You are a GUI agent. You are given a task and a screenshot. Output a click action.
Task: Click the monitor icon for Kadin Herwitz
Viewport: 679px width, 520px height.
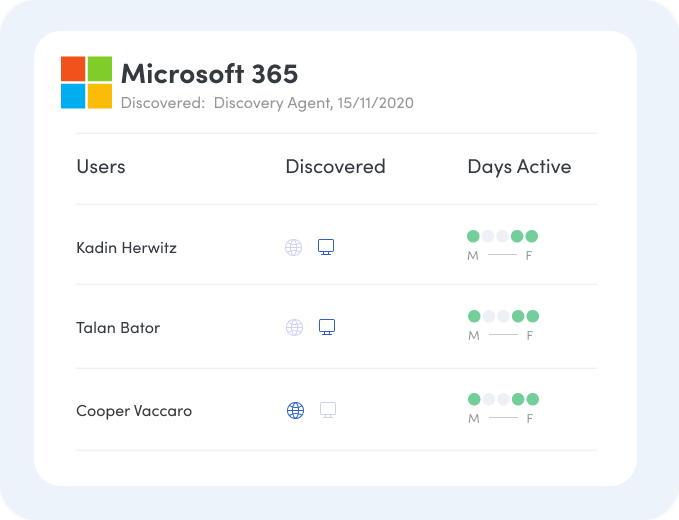click(326, 247)
